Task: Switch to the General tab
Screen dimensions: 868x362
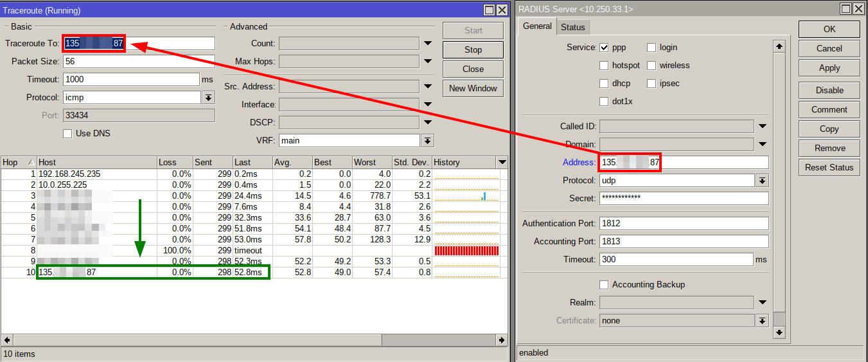Action: pos(537,26)
